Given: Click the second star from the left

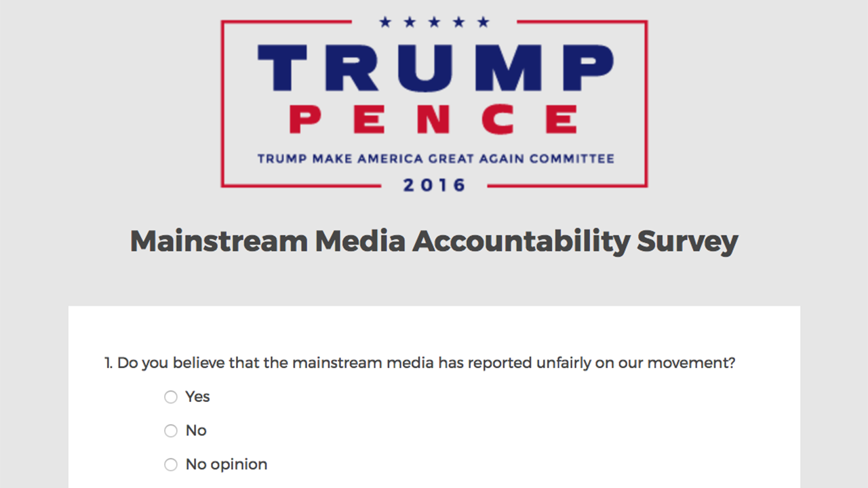Looking at the screenshot, I should (410, 22).
